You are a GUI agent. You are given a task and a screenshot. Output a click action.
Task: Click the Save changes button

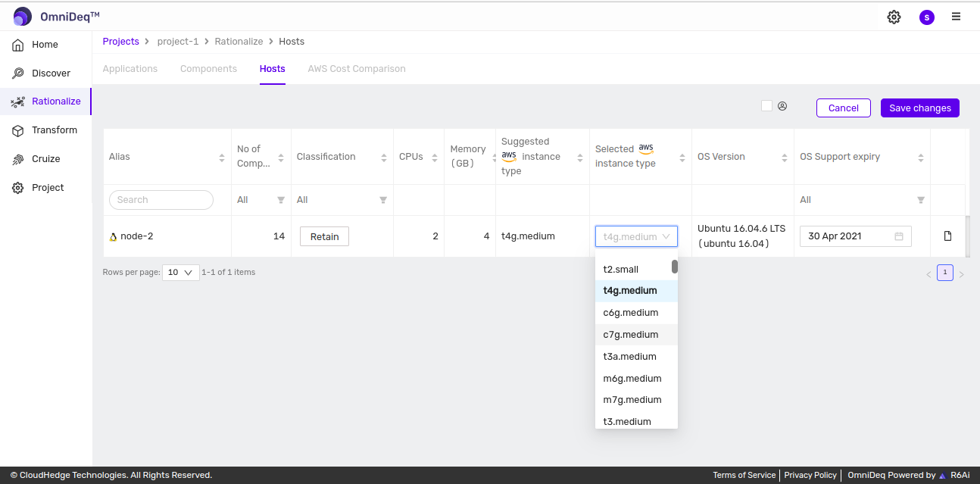[919, 108]
